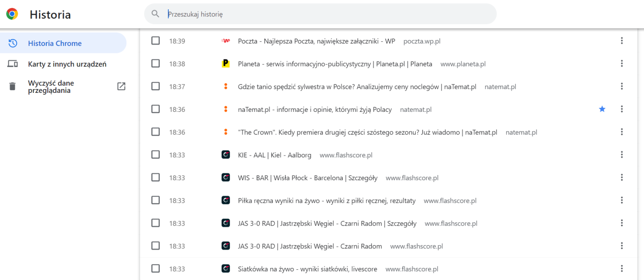
Task: Open Karty z innych urządzeń section
Action: (x=67, y=64)
